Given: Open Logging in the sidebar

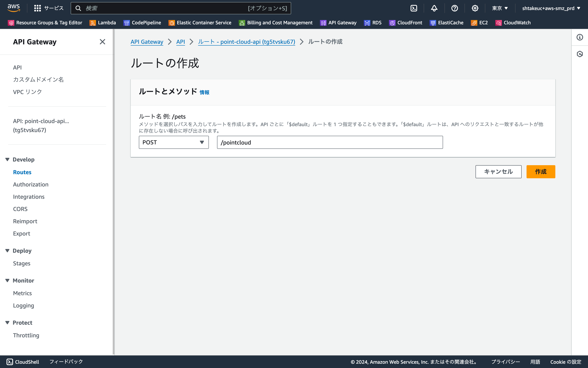Looking at the screenshot, I should coord(23,305).
